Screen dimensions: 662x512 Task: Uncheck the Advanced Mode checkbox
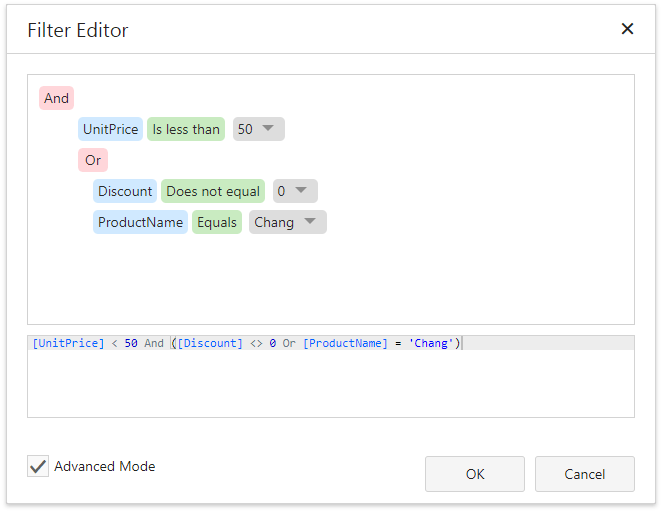38,466
